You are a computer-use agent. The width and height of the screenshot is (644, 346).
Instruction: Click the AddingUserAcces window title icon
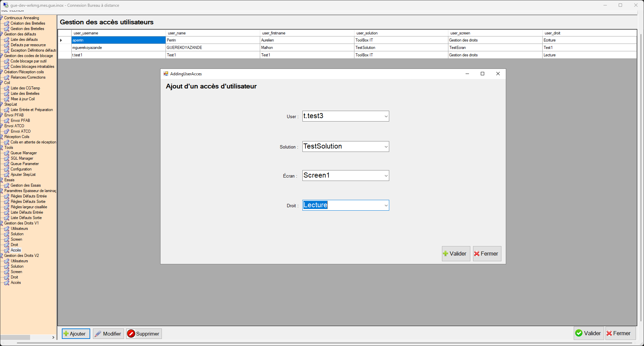tap(166, 74)
